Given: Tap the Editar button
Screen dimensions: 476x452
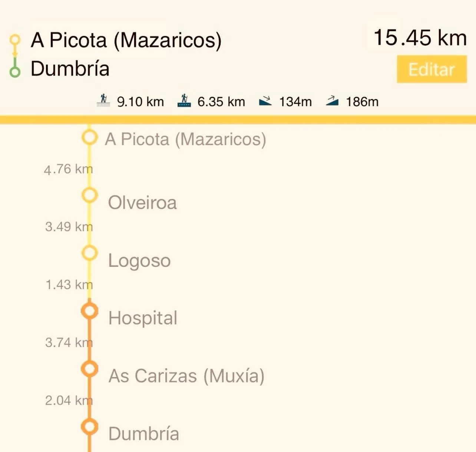Looking at the screenshot, I should [432, 69].
